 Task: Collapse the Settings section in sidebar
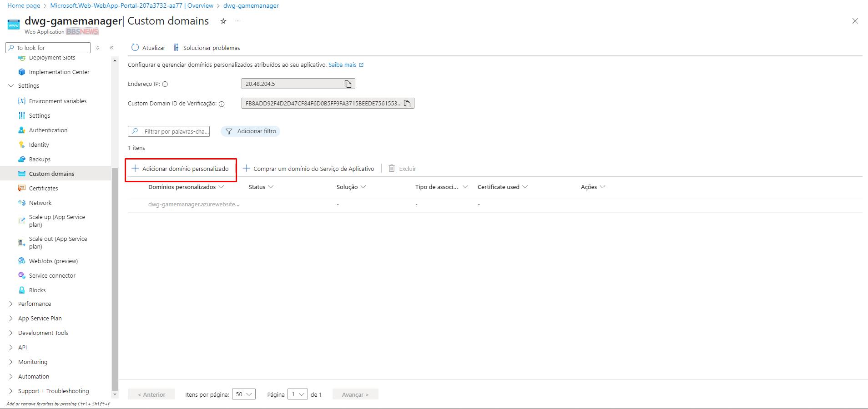pyautogui.click(x=11, y=86)
